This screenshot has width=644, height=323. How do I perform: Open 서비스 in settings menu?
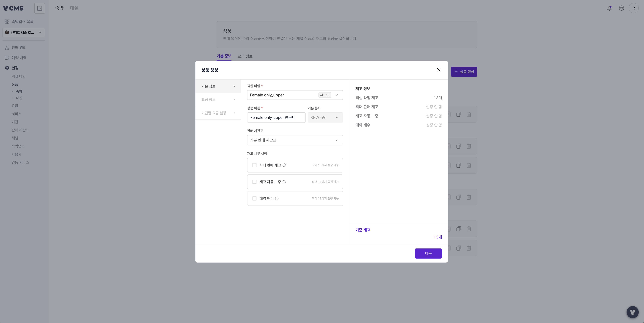pos(17,114)
